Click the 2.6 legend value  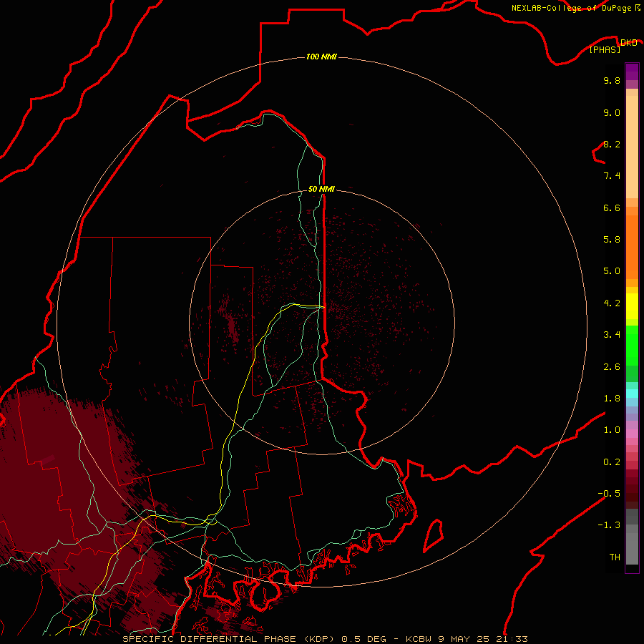612,367
